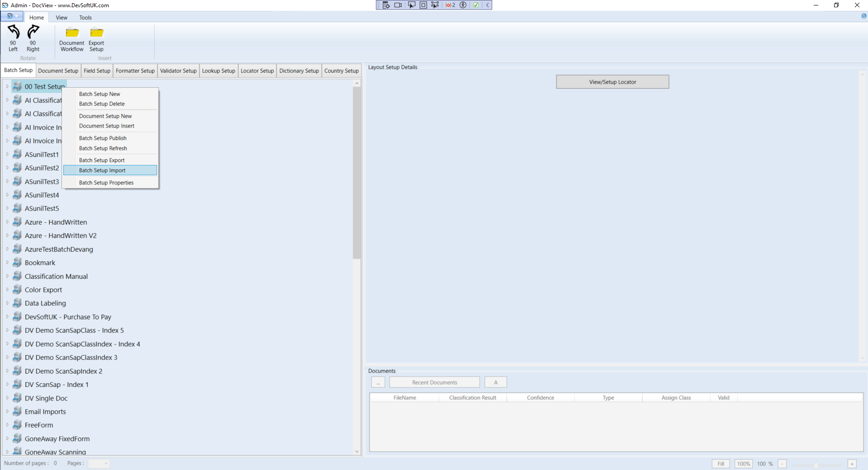Expand the Azure - HandWritten tree node
Screen dimensions: 868x470
click(x=7, y=222)
